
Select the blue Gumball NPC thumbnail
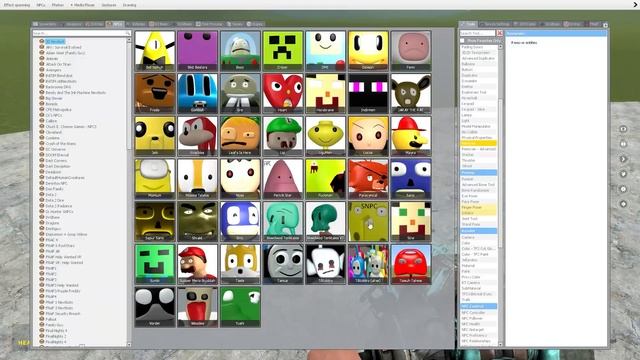pos(198,93)
